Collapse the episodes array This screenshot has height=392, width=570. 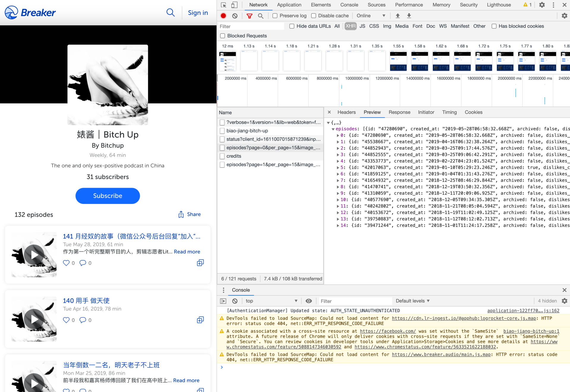[x=333, y=129]
